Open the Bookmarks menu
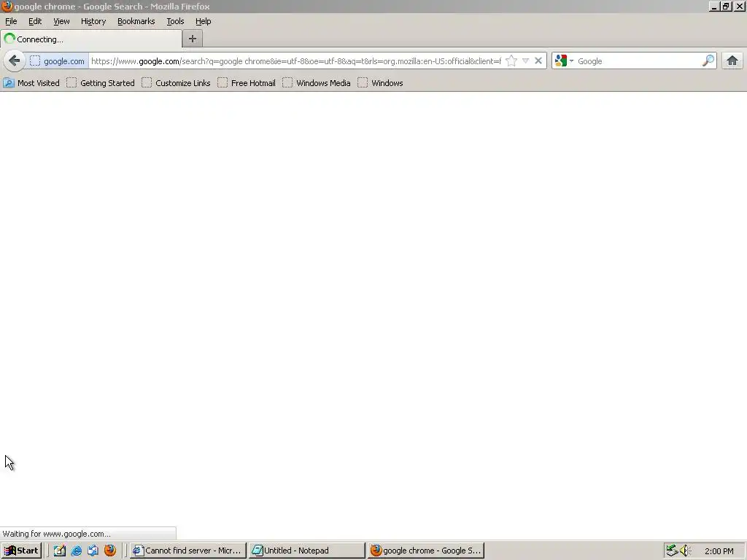Viewport: 747px width, 560px height. point(136,21)
